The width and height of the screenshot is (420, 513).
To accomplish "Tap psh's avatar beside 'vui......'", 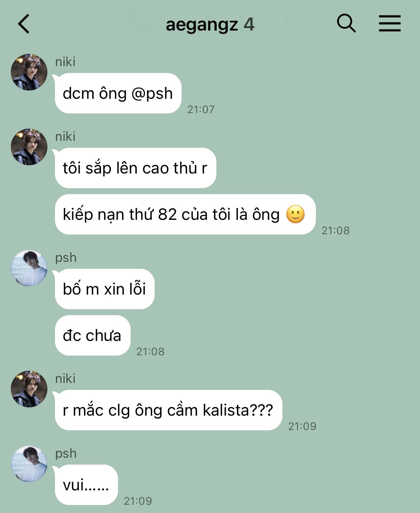I will point(29,464).
